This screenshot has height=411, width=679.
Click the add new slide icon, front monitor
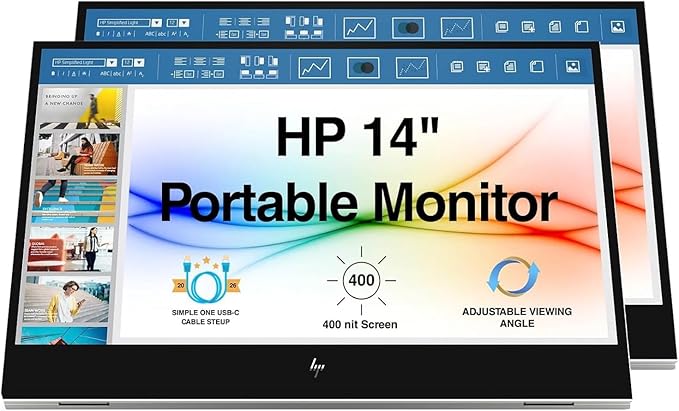[483, 67]
